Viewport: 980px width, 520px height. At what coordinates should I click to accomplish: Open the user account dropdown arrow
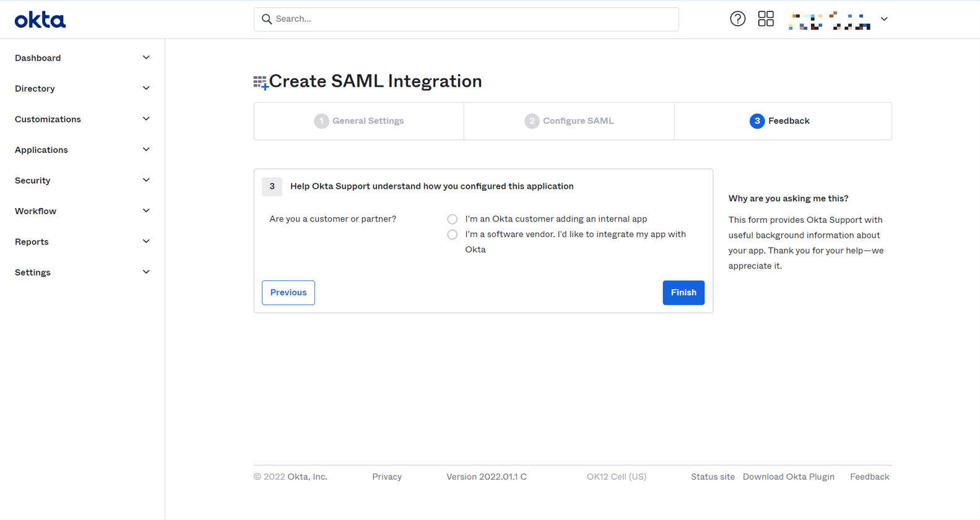coord(884,19)
